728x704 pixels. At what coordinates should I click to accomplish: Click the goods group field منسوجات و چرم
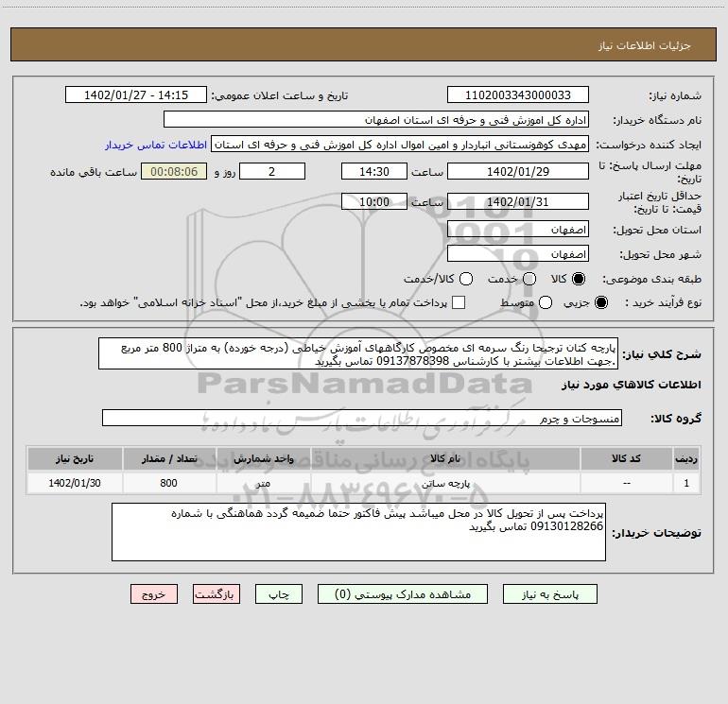362,418
